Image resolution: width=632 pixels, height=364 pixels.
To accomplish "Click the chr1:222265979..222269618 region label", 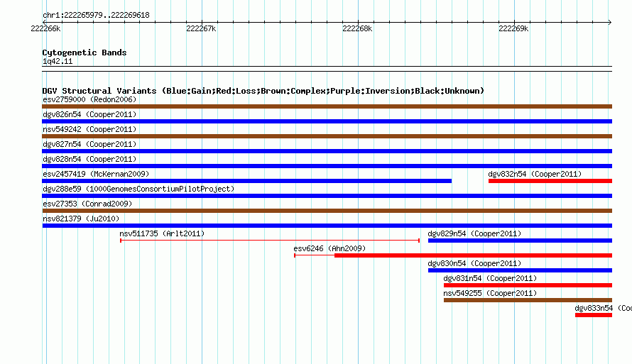I will click(96, 15).
